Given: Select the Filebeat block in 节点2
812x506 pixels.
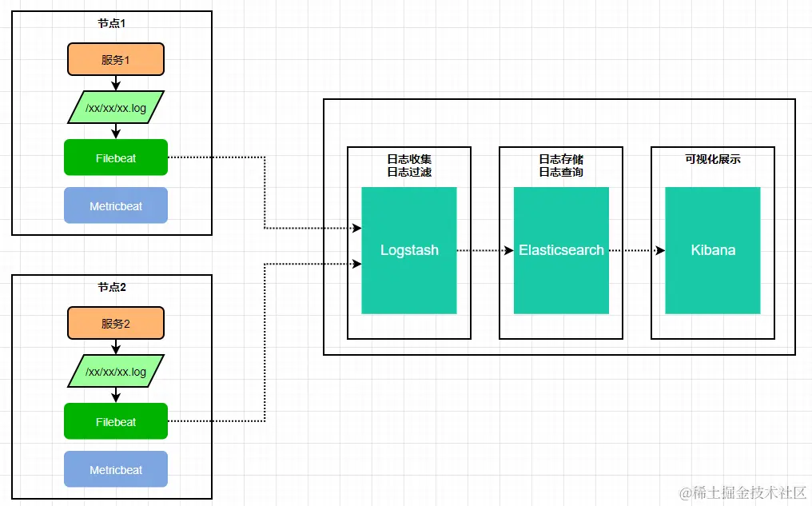Looking at the screenshot, I should (x=115, y=421).
